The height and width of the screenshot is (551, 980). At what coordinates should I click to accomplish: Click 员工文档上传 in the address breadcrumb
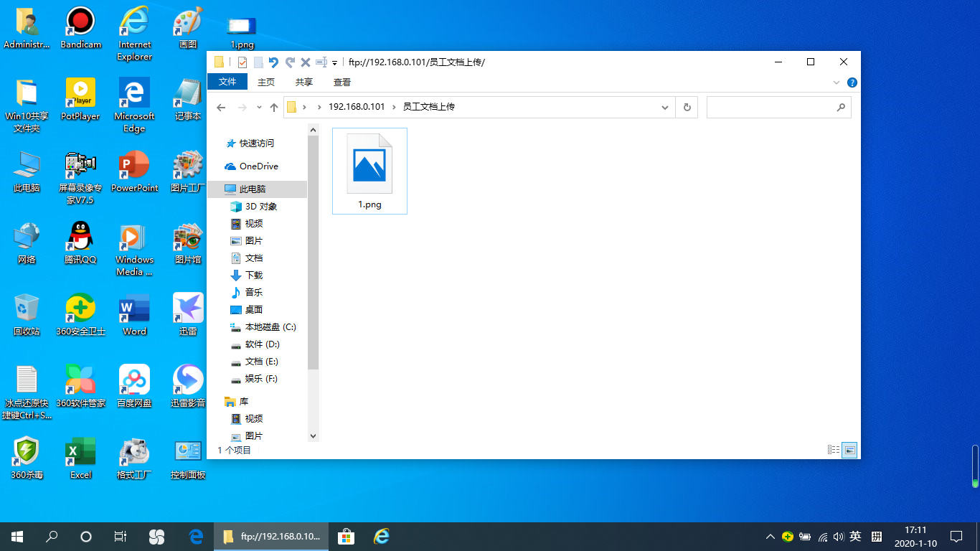click(429, 107)
